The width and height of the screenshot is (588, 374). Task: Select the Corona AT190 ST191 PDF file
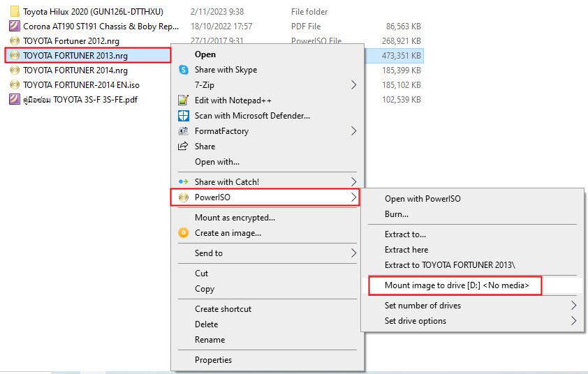[91, 27]
